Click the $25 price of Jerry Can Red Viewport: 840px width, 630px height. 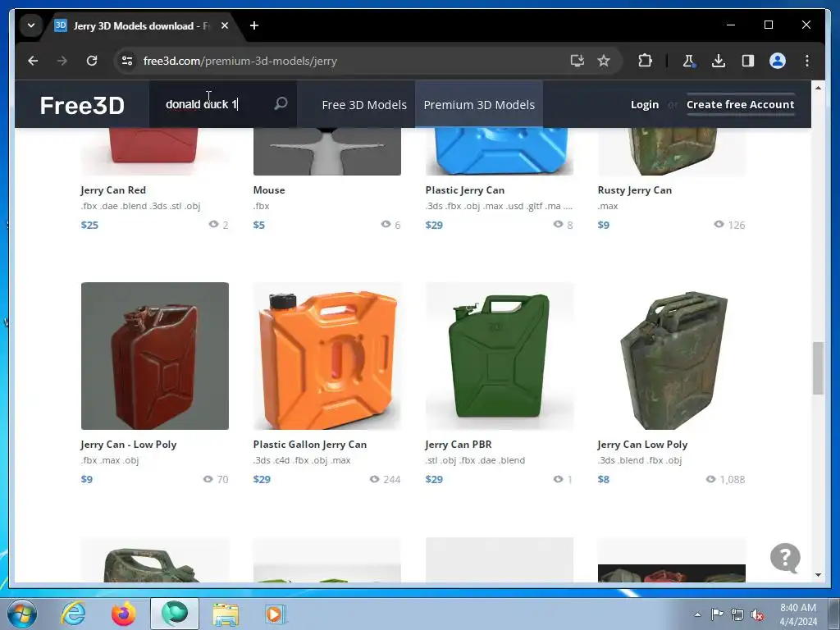pyautogui.click(x=89, y=225)
